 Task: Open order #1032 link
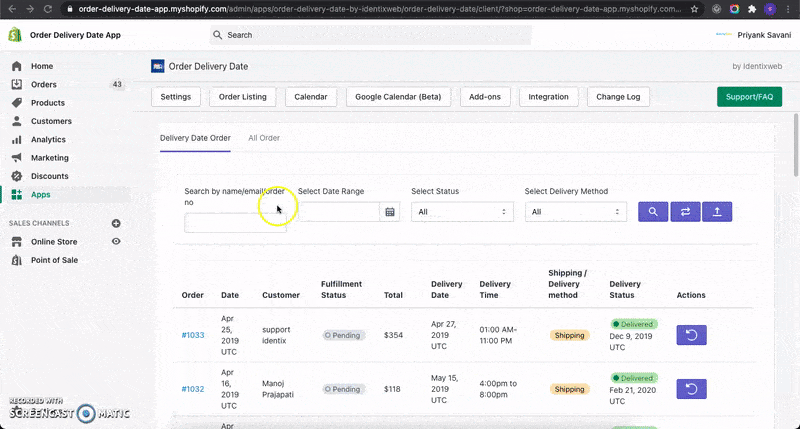coord(193,389)
